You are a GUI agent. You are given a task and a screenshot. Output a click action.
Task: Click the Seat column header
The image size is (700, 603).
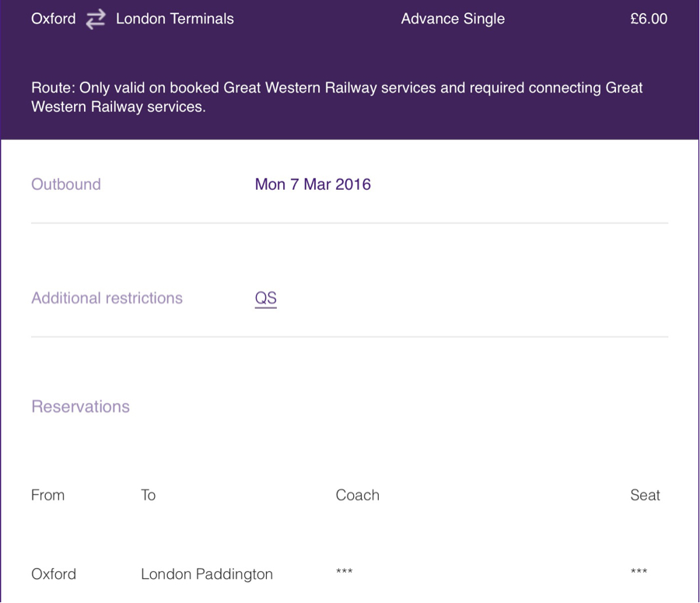(645, 495)
